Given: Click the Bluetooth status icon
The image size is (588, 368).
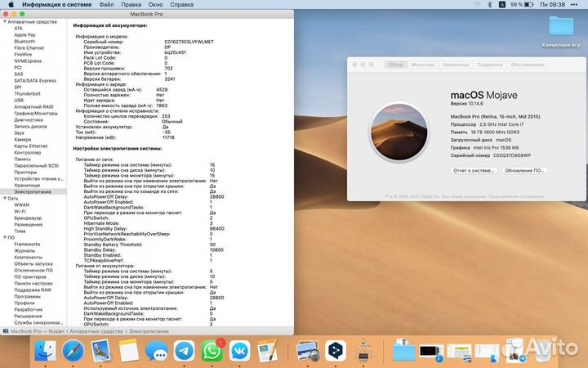Looking at the screenshot, I should [489, 5].
